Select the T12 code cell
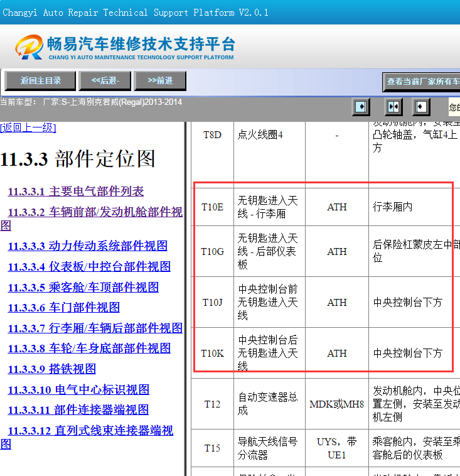Image resolution: width=460 pixels, height=476 pixels. (212, 404)
